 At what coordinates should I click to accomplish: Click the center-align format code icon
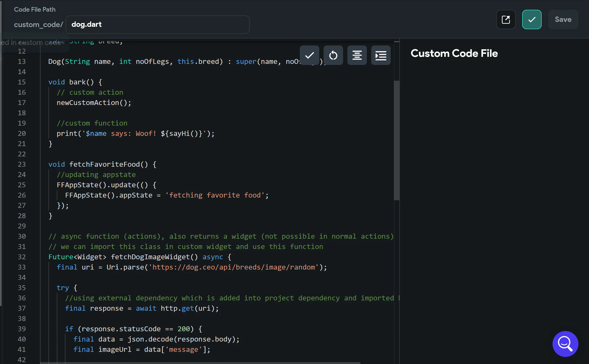(x=357, y=55)
